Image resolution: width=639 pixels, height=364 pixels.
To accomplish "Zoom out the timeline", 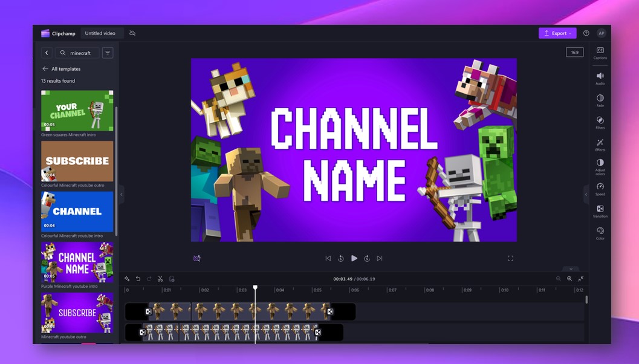I will point(559,279).
